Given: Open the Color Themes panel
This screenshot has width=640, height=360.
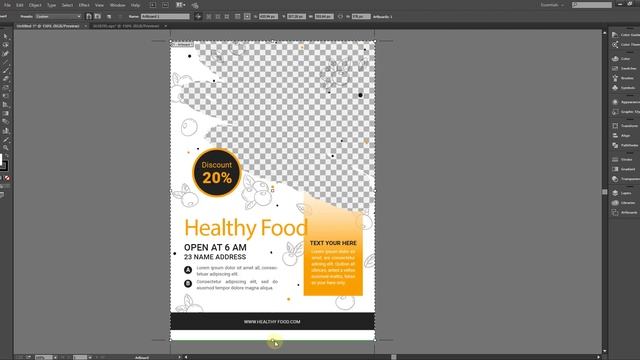Looking at the screenshot, I should pos(624,44).
